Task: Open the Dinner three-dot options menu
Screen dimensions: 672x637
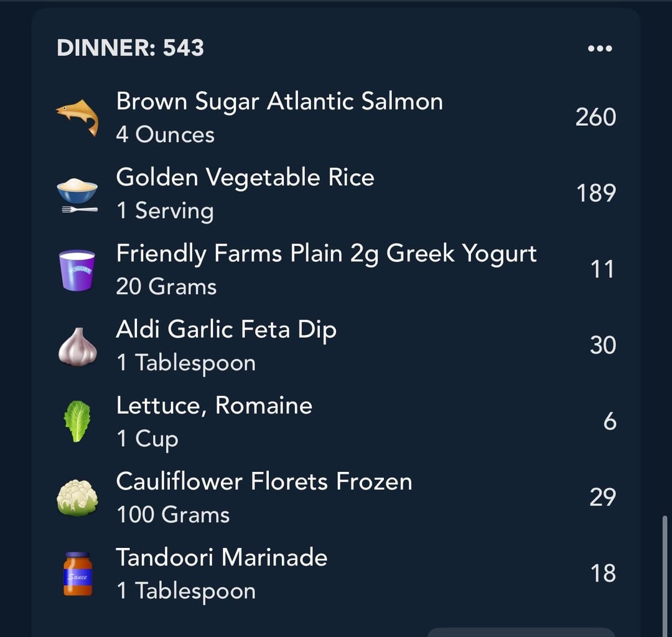Action: click(600, 49)
